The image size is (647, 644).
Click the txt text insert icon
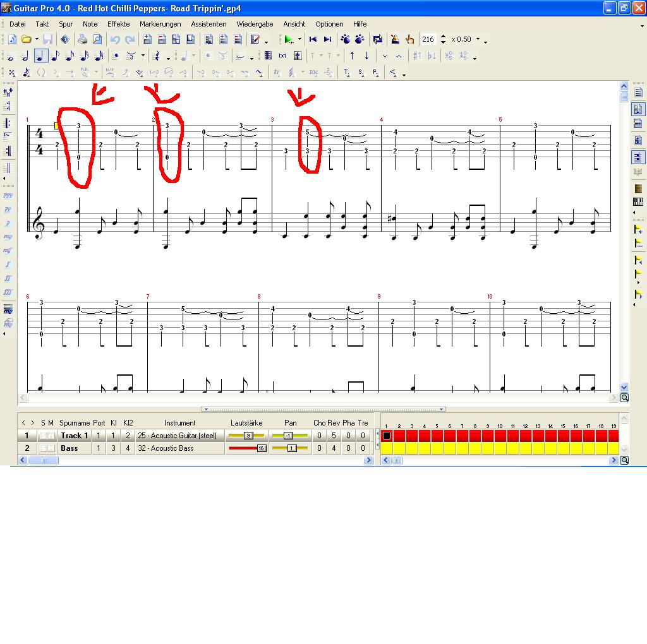click(282, 56)
